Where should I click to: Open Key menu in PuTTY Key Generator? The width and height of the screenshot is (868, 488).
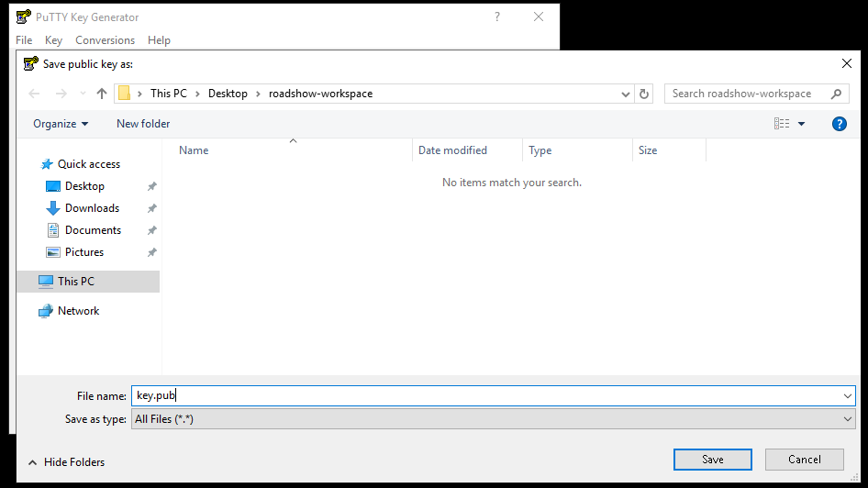(54, 40)
